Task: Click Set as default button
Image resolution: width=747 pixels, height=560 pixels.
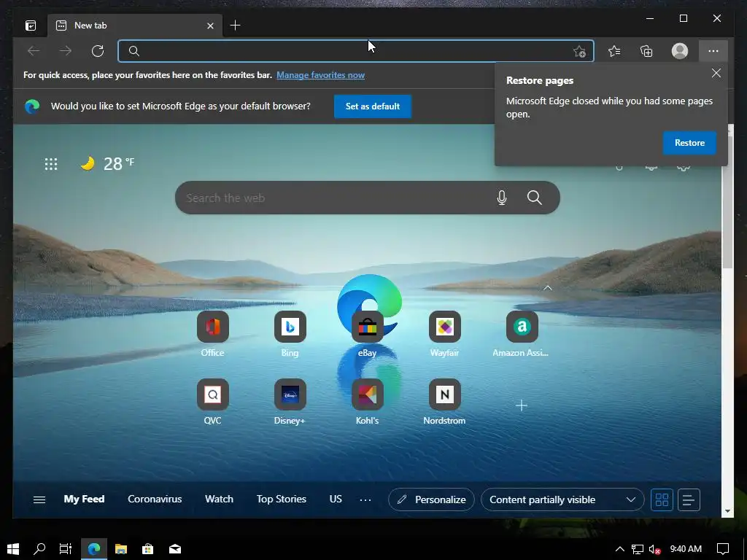Action: (x=373, y=106)
